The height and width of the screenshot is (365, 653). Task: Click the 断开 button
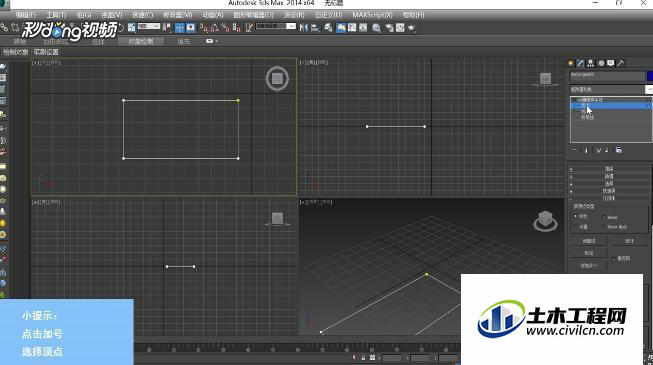[x=629, y=241]
